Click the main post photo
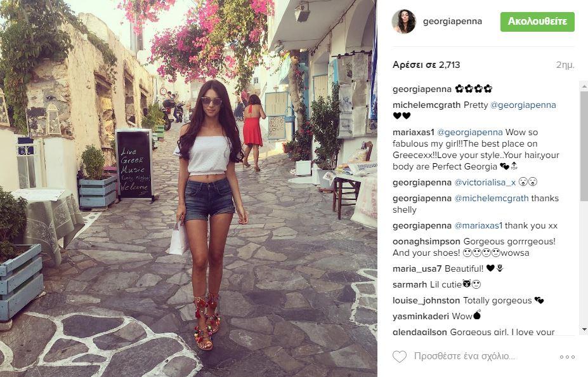The width and height of the screenshot is (588, 377). pos(188,189)
